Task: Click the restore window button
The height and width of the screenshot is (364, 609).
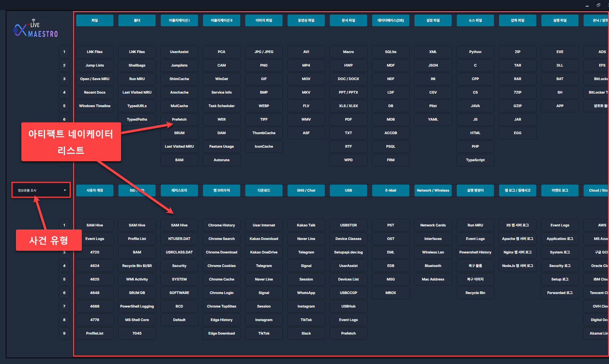Action: point(598,5)
